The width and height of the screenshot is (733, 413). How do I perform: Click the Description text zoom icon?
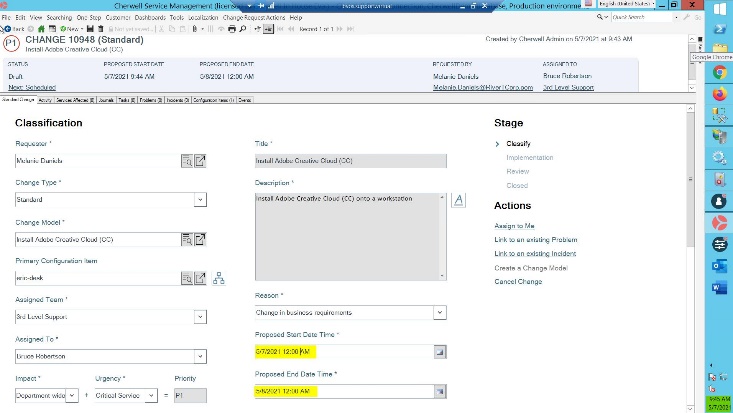click(x=459, y=200)
